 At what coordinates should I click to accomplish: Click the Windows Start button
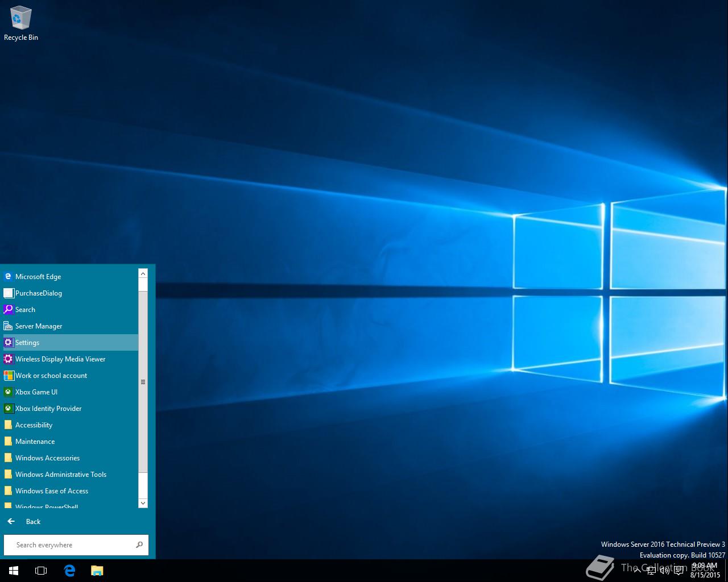14,571
